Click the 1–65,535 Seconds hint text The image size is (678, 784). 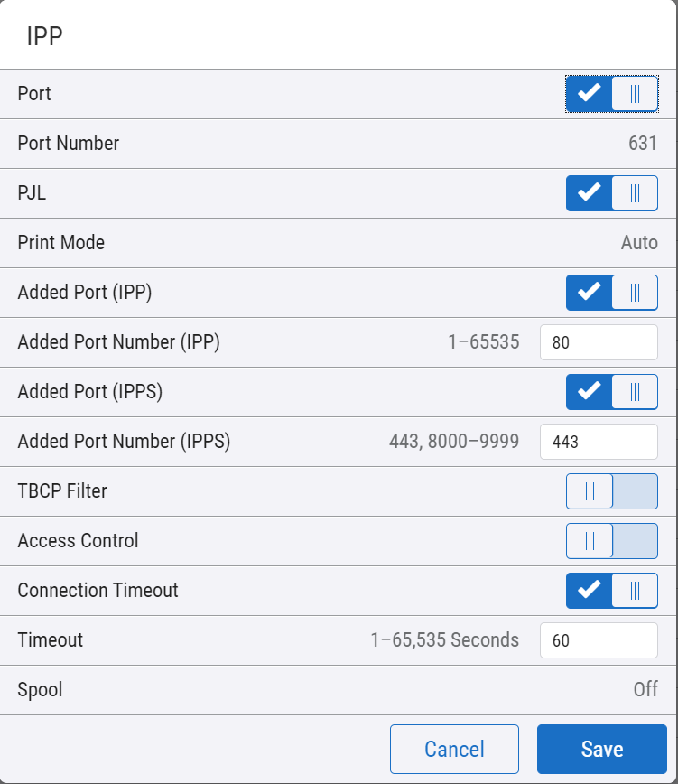pyautogui.click(x=444, y=640)
